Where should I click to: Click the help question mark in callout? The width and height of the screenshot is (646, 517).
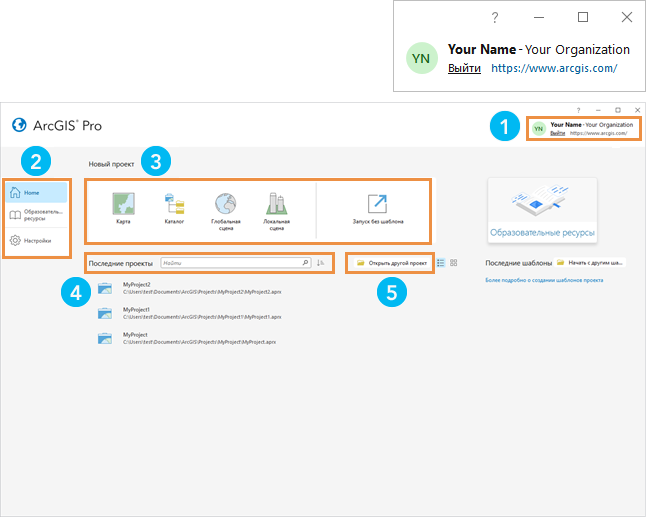click(495, 17)
